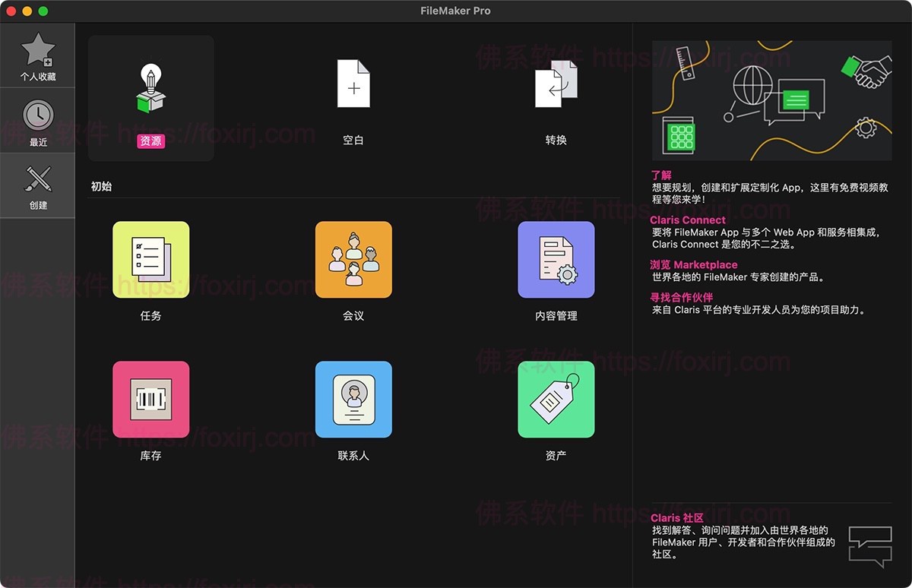Select the 会议 (Meetings) template icon
912x588 pixels.
[353, 259]
